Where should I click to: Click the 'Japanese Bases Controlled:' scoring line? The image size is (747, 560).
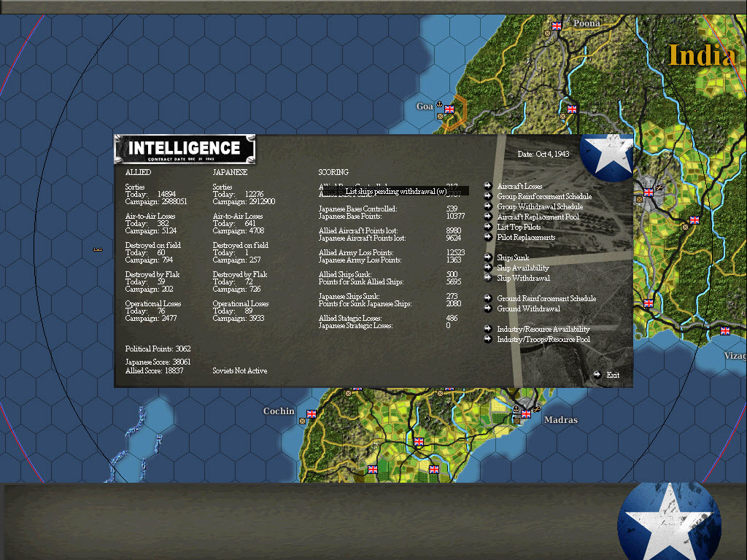pyautogui.click(x=357, y=209)
